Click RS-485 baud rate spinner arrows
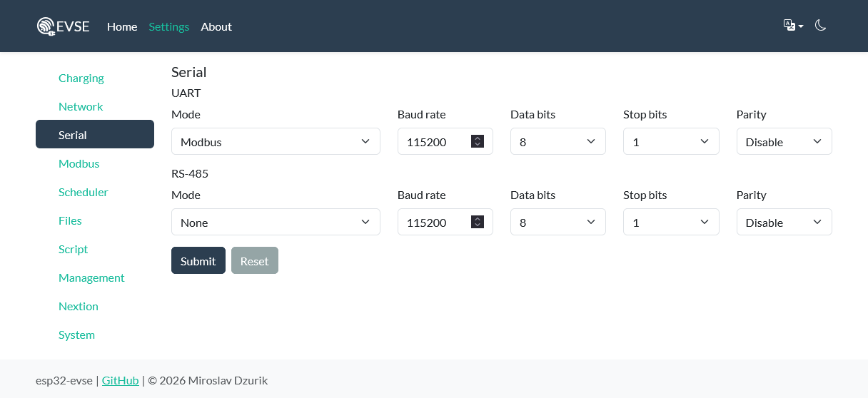This screenshot has width=868, height=398. pos(478,222)
